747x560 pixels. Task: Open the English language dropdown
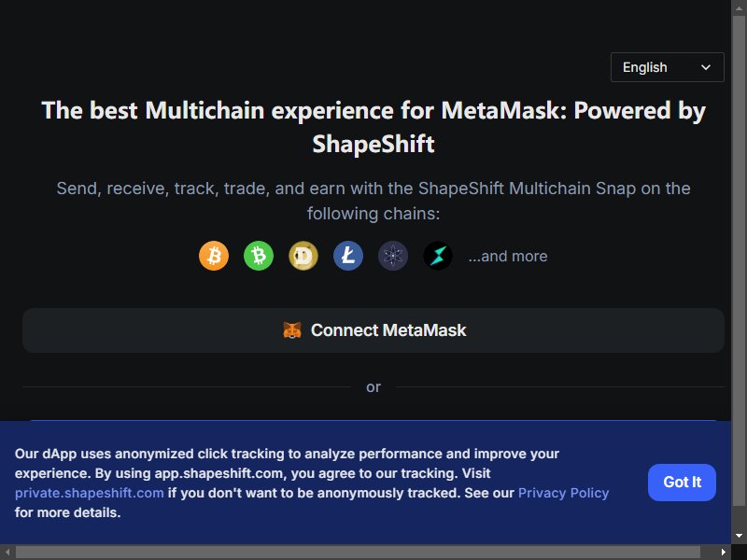click(667, 67)
